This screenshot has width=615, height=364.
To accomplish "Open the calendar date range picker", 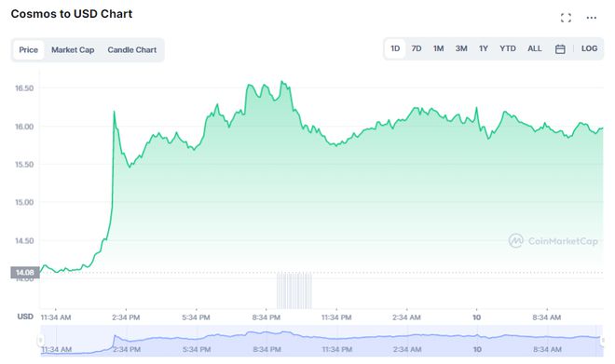I will tap(560, 49).
